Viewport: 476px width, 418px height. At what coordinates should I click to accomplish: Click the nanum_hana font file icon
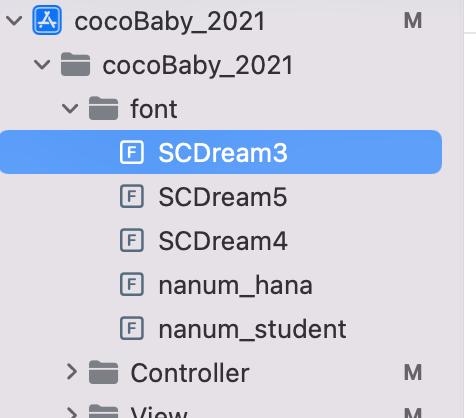(x=132, y=284)
